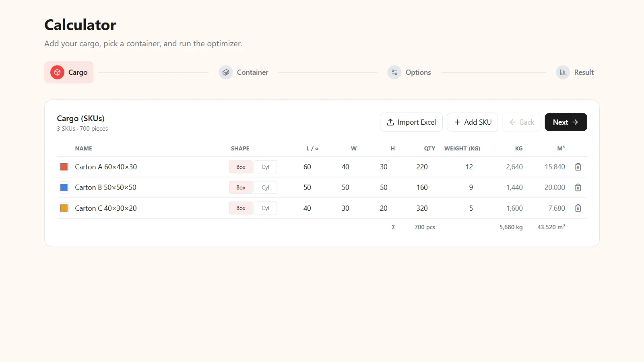Set Carton A shape to Box
The height and width of the screenshot is (362, 644).
[x=241, y=167]
